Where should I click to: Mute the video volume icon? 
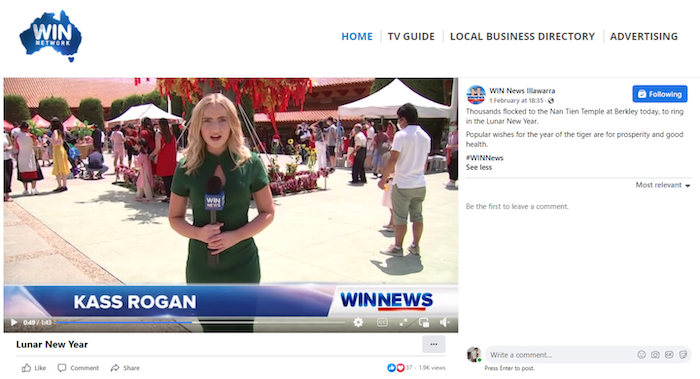(444, 322)
